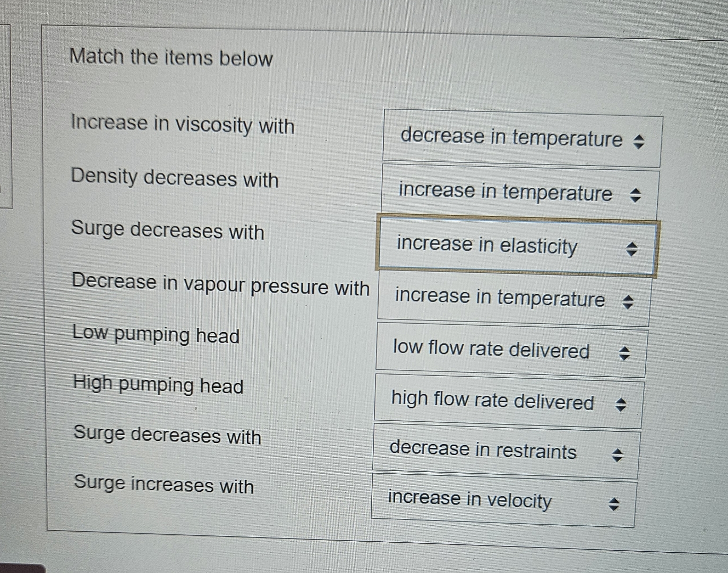Click the stepper arrows beside 'increase in elasticity'

pos(633,249)
